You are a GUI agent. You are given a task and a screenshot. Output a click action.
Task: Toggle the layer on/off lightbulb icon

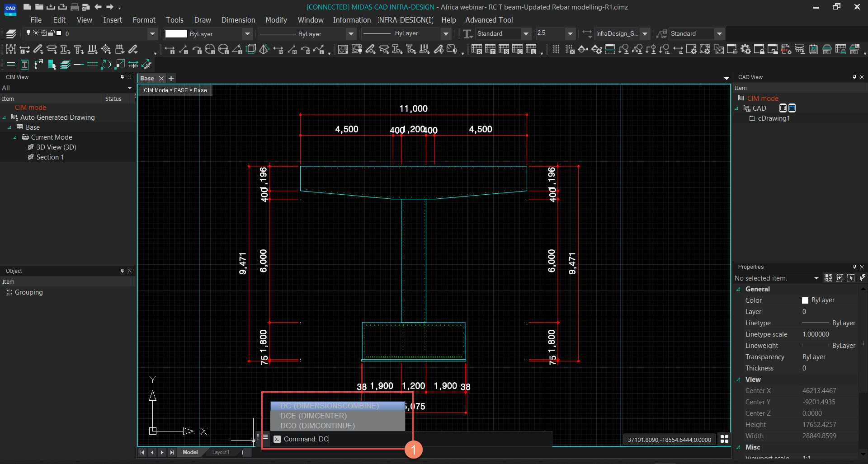click(x=28, y=33)
